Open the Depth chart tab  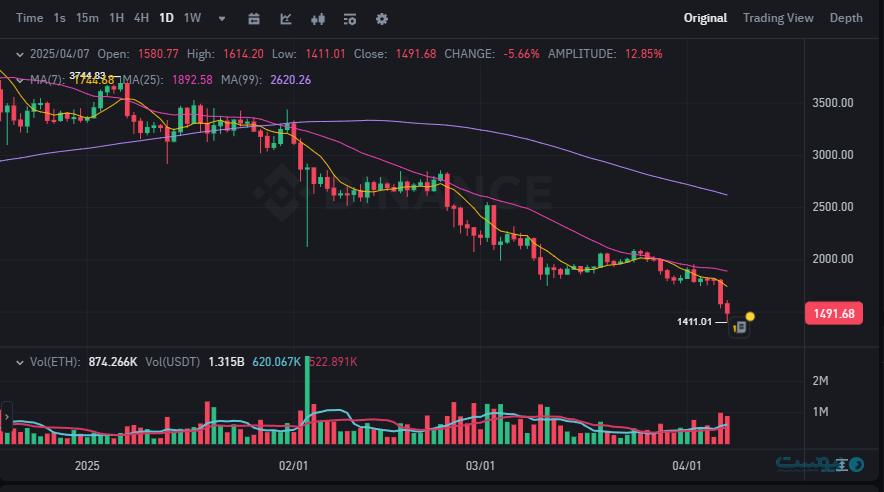pos(846,18)
